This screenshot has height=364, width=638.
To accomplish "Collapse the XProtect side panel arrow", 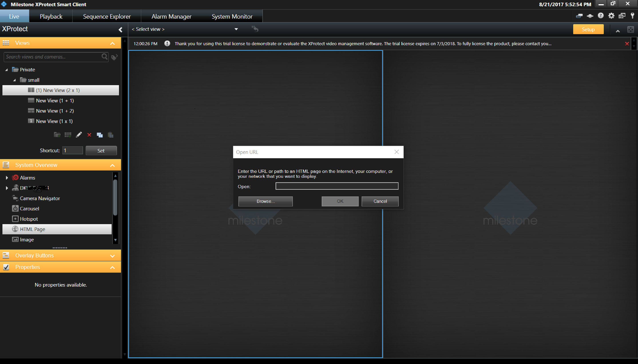I will [x=120, y=30].
